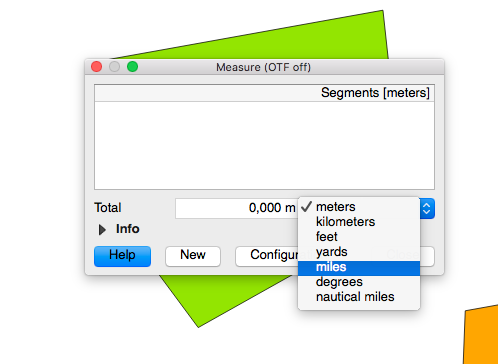Select miles from the units list
Image resolution: width=498 pixels, height=364 pixels.
click(x=359, y=268)
